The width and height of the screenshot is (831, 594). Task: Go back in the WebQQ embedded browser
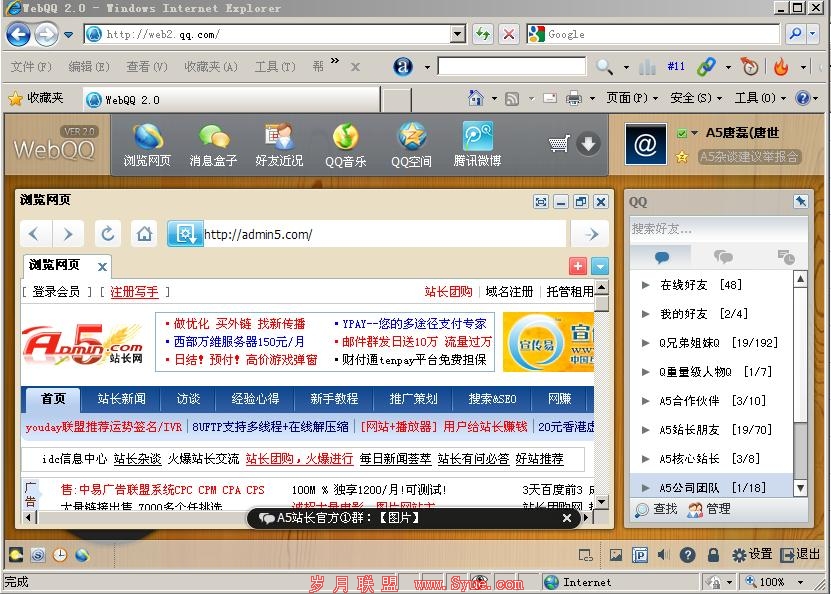35,234
